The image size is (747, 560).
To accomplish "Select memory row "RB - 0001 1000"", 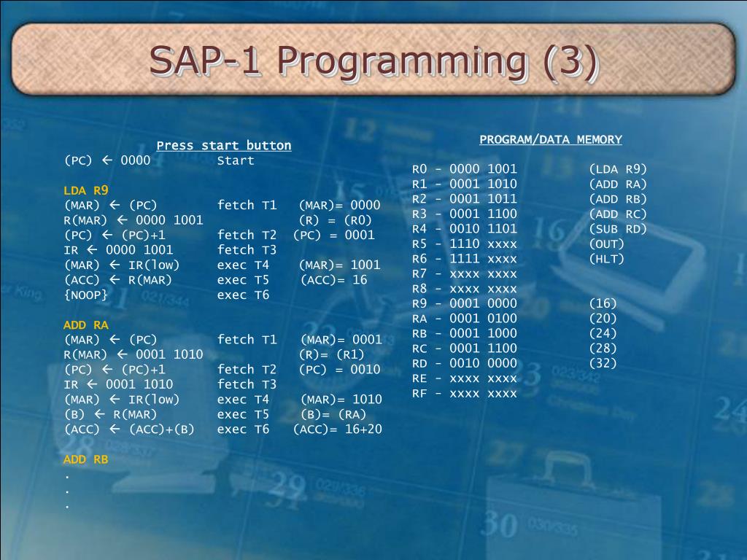I will click(465, 333).
